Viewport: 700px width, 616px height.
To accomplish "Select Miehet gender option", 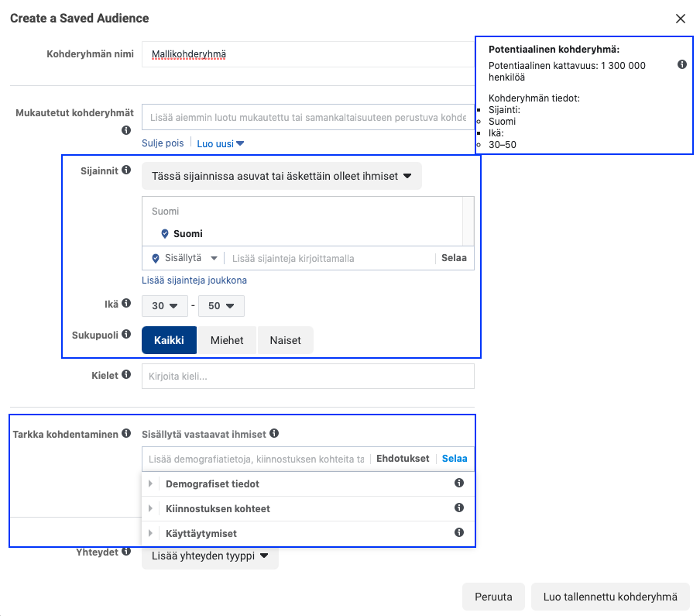I will pyautogui.click(x=227, y=340).
